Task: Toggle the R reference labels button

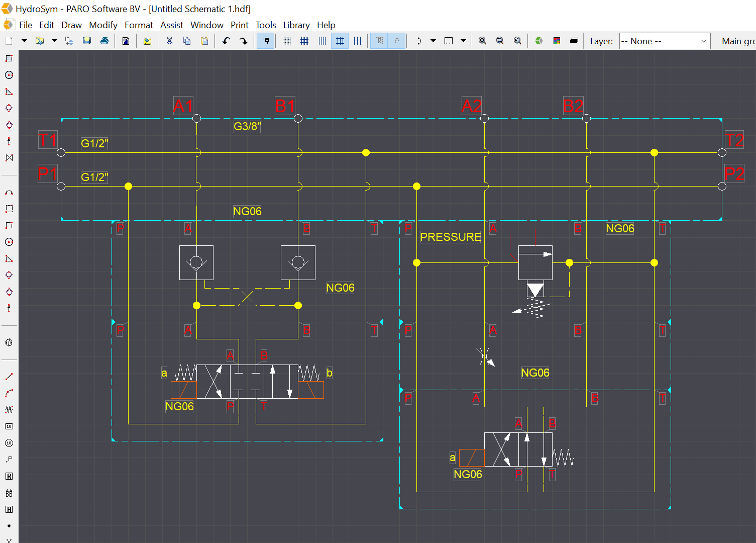Action: (379, 41)
